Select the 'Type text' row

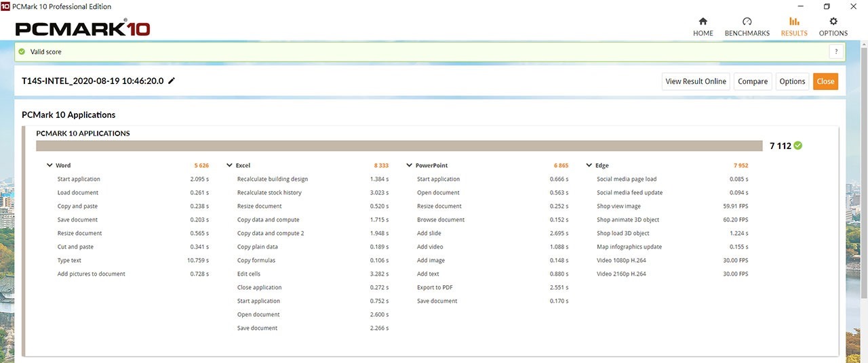click(133, 261)
